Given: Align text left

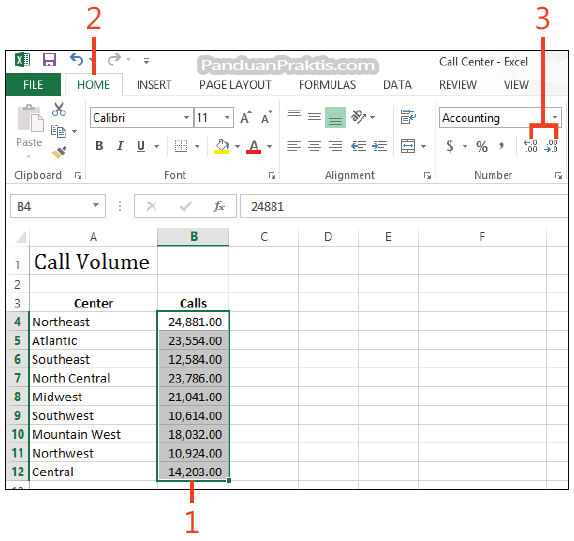Looking at the screenshot, I should point(294,146).
